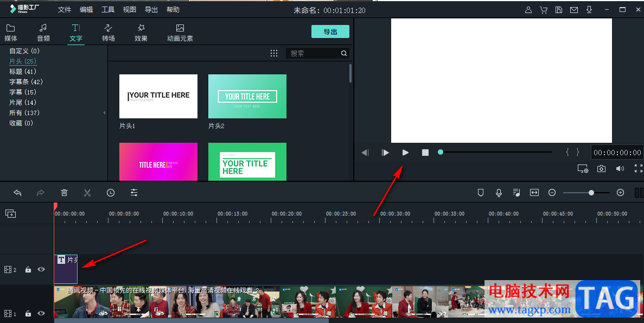The height and width of the screenshot is (323, 644).
Task: Select the 标题 (41) category
Action: (x=23, y=72)
